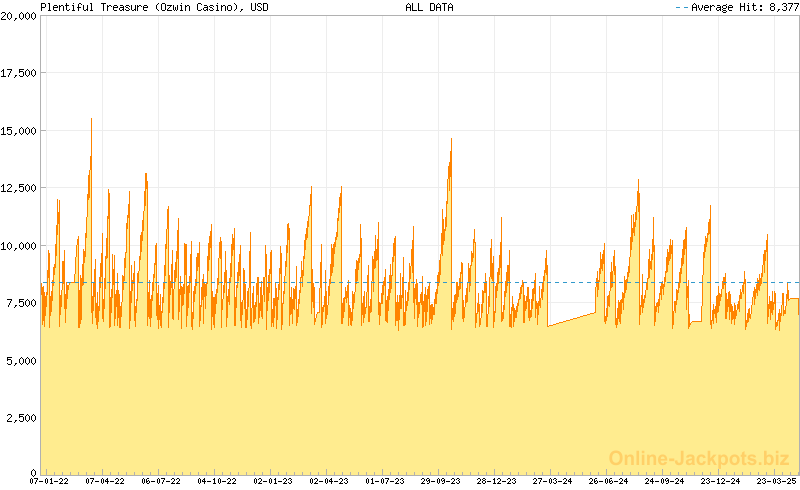The width and height of the screenshot is (800, 490).
Task: Click the 26-06-24 date marker
Action: [x=608, y=481]
